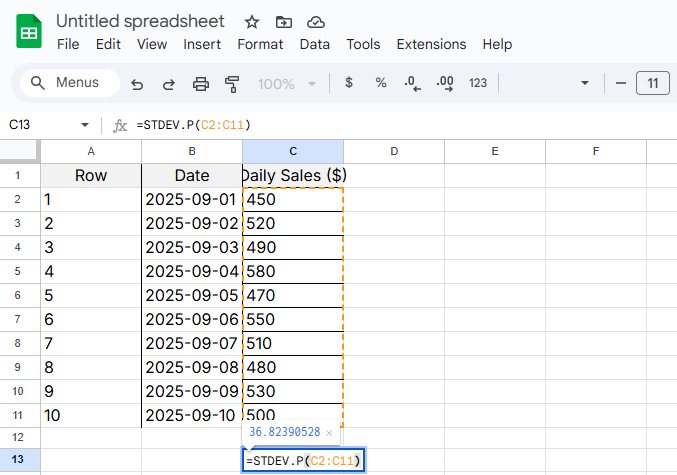Open the 123 number format menu
Image resolution: width=677 pixels, height=475 pixels.
(478, 83)
